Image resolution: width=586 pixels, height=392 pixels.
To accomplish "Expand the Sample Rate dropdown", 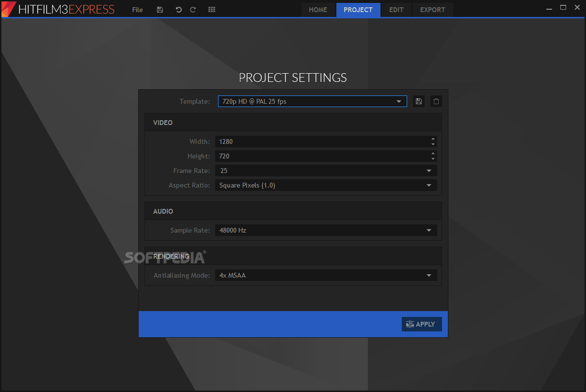I will coord(326,230).
